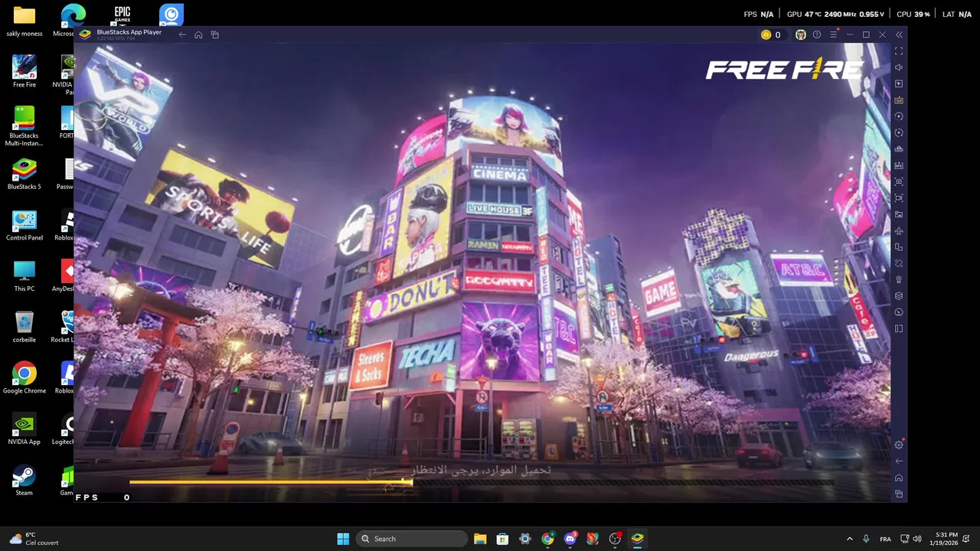The image size is (980, 551).
Task: Open BlueStacks settings gear in sidebar
Action: 899,445
